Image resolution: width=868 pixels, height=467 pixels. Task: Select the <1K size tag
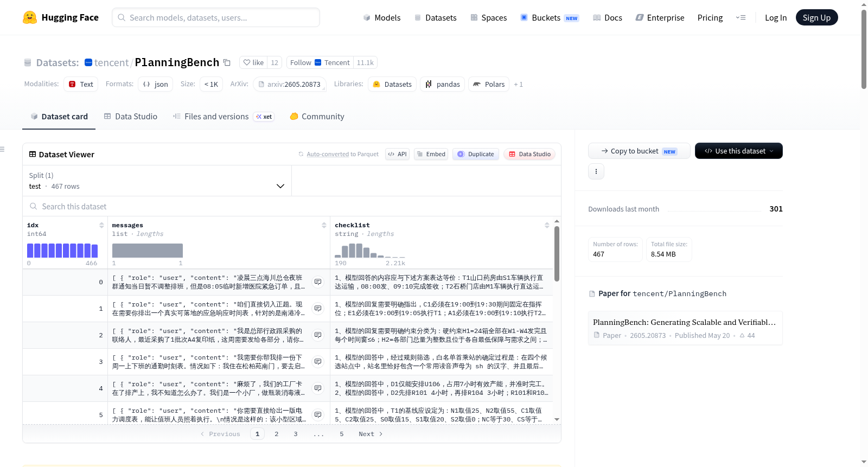[x=211, y=84]
